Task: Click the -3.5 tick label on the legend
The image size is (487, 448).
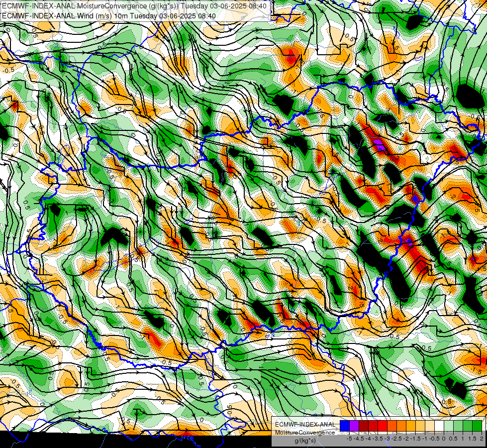Action: point(378,439)
